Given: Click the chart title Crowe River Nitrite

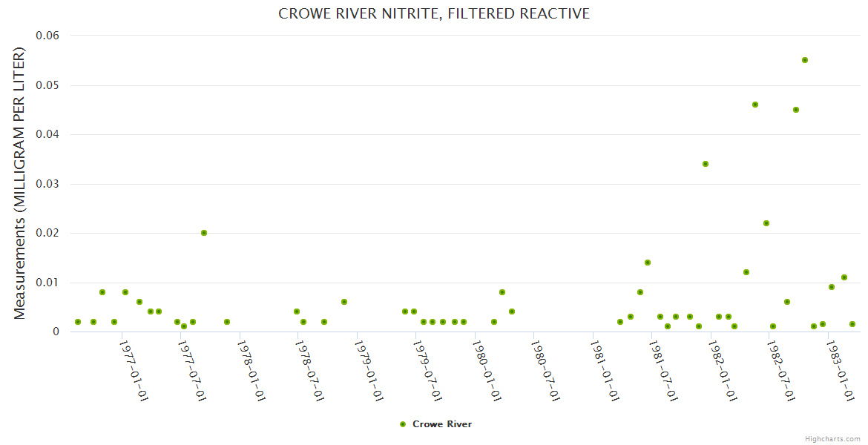Looking at the screenshot, I should tap(434, 13).
